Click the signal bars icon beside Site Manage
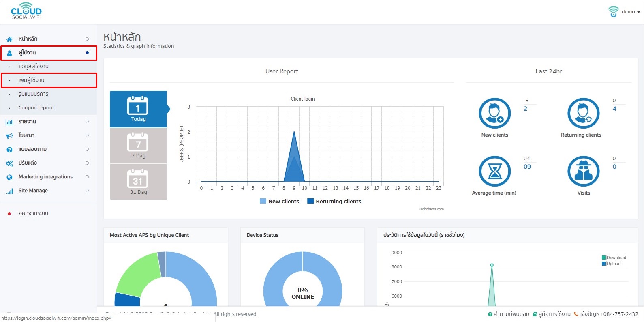 9,191
